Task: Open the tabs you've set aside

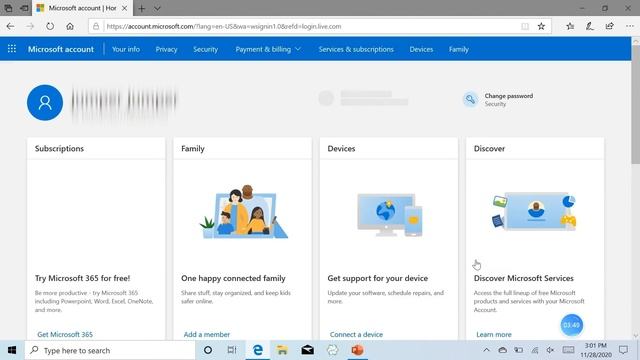Action: coord(8,8)
